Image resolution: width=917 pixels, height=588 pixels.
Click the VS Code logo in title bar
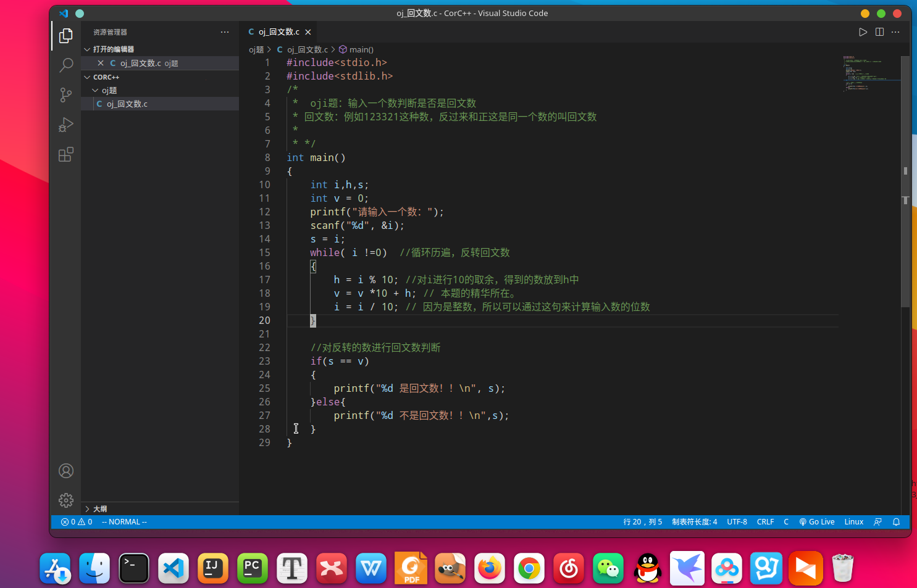point(63,13)
